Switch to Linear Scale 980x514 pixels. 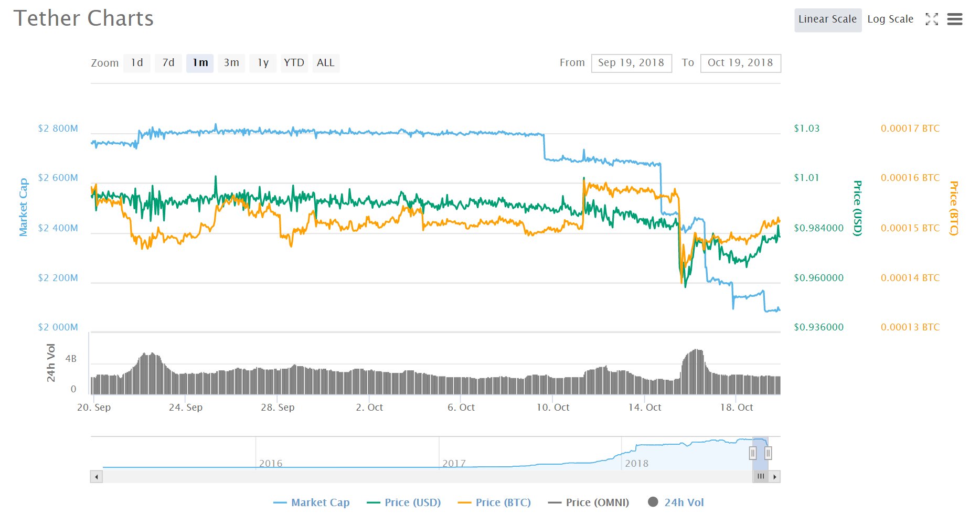point(828,20)
